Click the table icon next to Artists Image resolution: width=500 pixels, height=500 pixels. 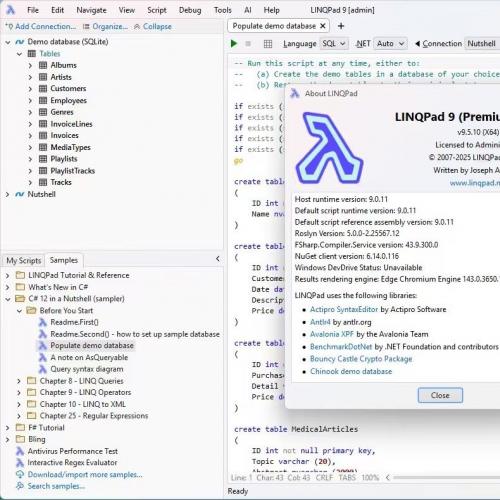click(x=43, y=77)
